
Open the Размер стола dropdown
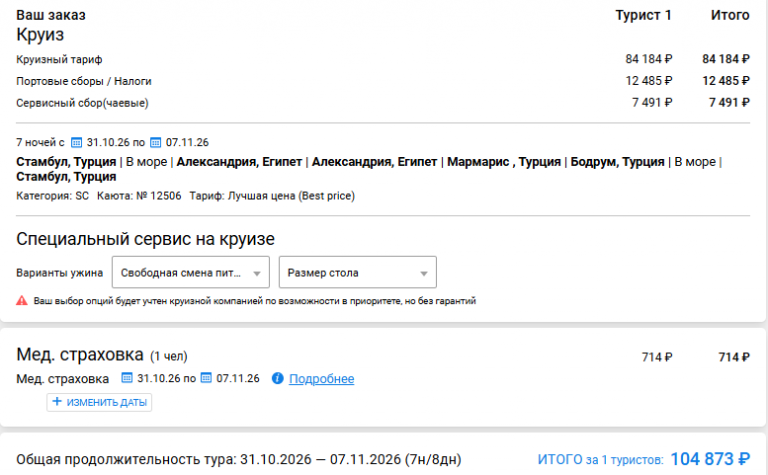point(358,272)
